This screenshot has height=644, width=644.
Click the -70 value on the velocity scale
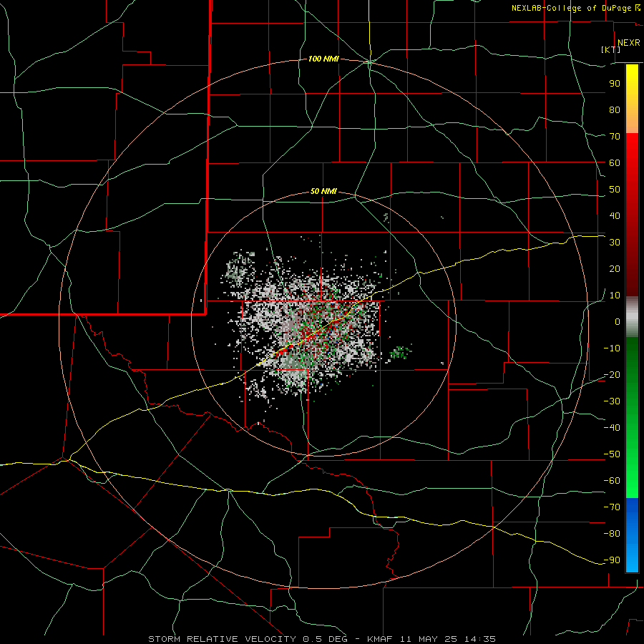pos(612,507)
